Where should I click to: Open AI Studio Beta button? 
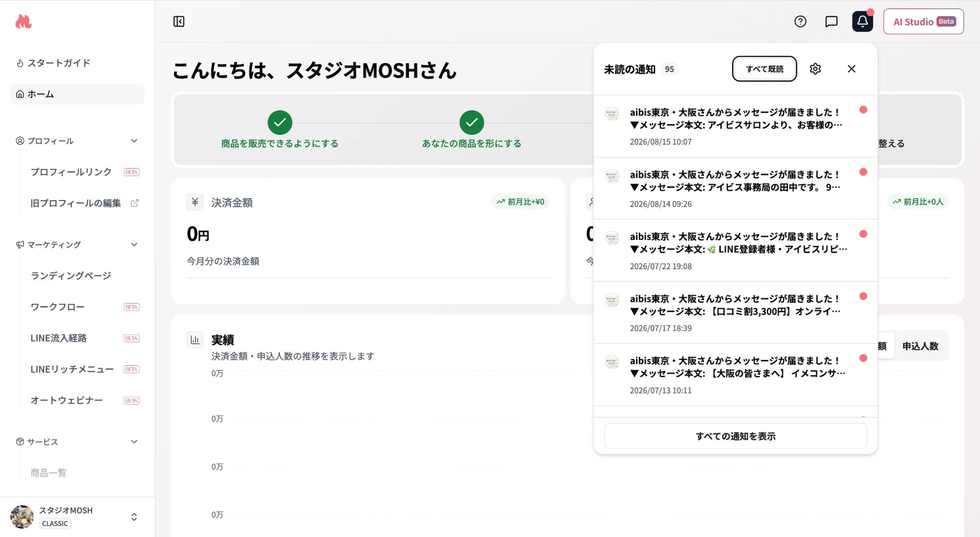tap(924, 22)
